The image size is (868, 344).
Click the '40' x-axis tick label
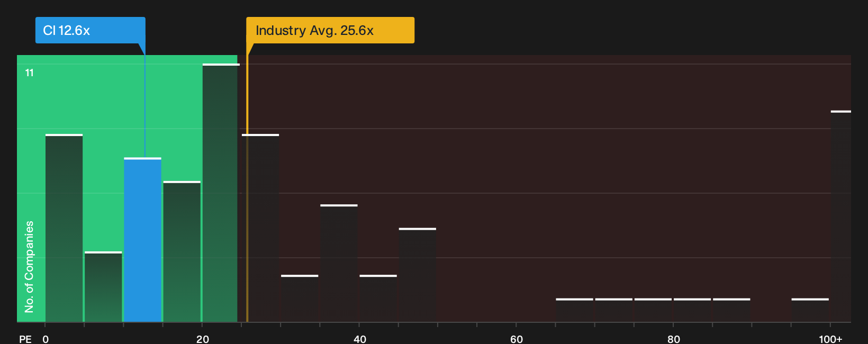coord(360,339)
